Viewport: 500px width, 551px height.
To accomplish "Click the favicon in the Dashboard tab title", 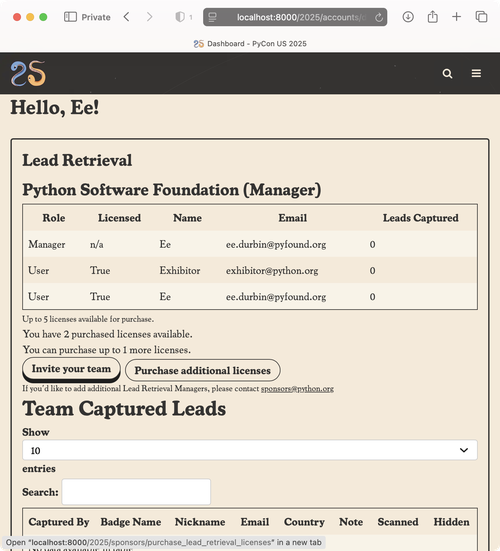I will click(199, 44).
